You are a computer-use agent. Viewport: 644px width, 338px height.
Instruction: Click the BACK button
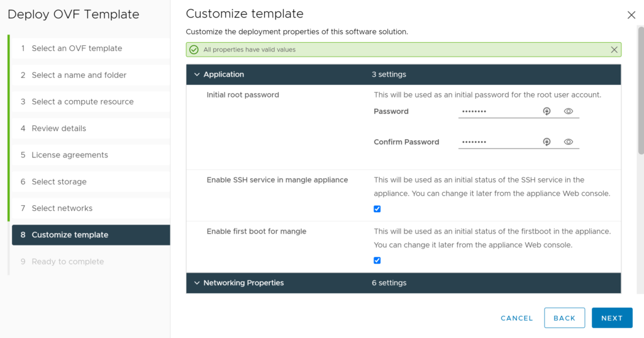tap(564, 318)
